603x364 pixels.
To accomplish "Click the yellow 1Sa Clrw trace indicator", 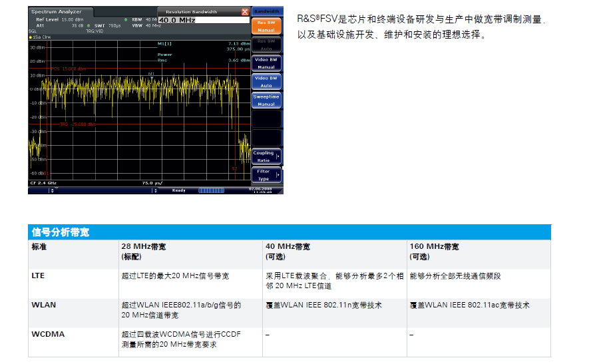I will (x=40, y=37).
